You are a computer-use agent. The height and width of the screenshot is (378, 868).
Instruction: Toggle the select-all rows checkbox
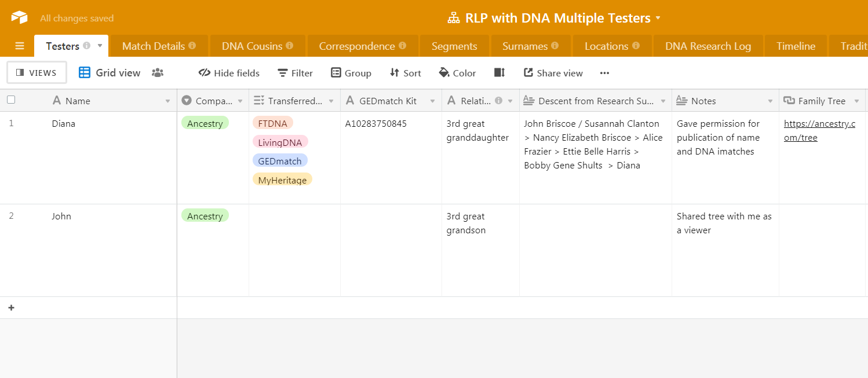coord(11,100)
